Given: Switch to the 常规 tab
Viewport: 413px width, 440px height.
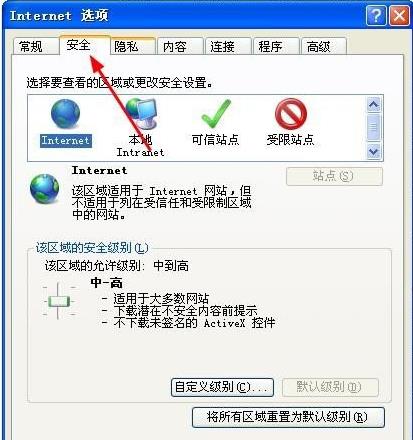Looking at the screenshot, I should [31, 46].
